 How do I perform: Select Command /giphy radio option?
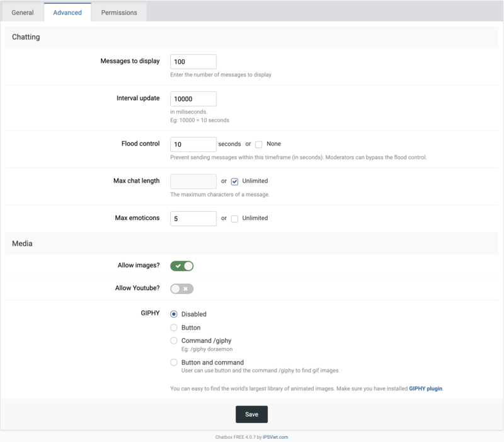(174, 340)
